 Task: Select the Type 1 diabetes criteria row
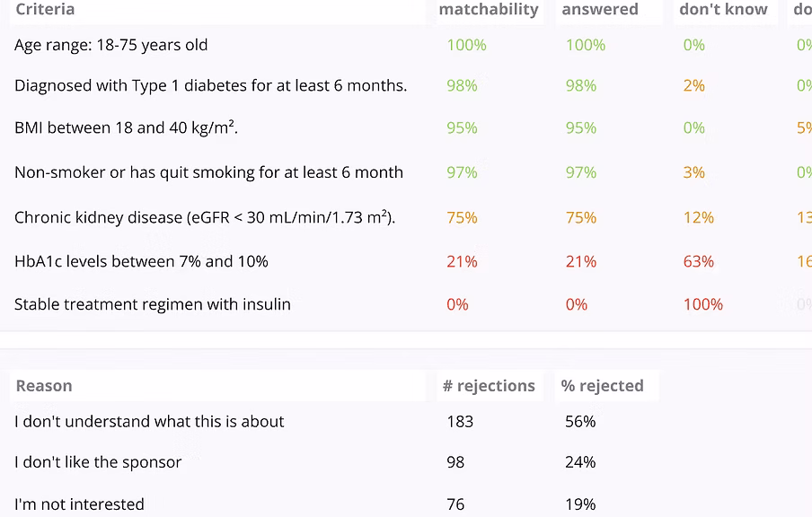click(x=210, y=86)
